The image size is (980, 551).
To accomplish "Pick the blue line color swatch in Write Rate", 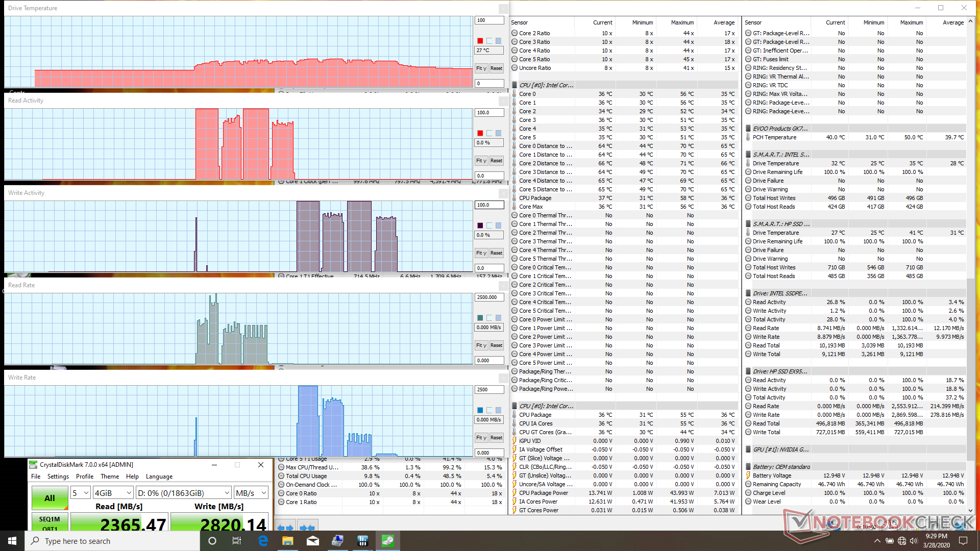I will click(480, 410).
